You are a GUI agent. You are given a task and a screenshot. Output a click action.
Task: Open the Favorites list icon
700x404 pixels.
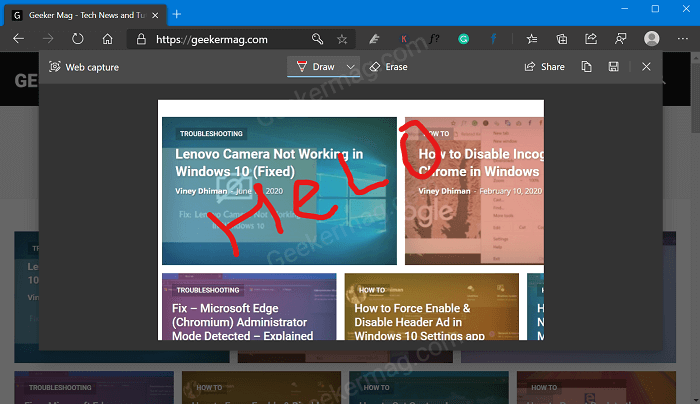point(532,39)
